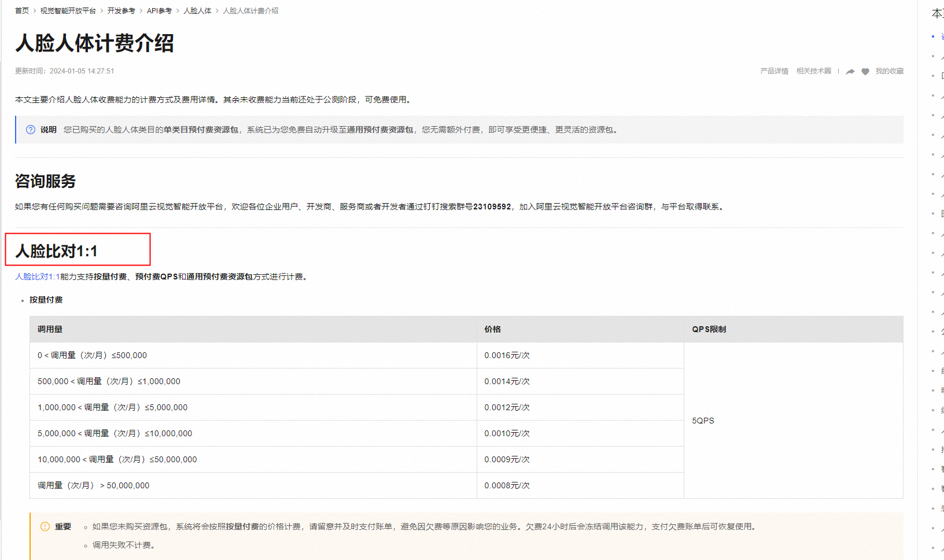Open 视觉智能开放平台 breadcrumb
This screenshot has width=944, height=560.
point(68,11)
